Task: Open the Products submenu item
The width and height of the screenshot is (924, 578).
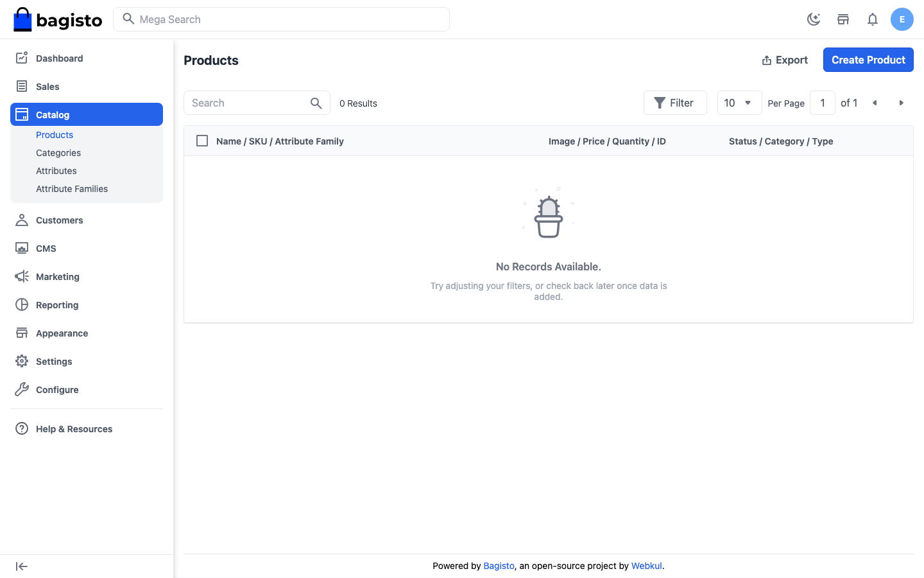Action: tap(55, 135)
